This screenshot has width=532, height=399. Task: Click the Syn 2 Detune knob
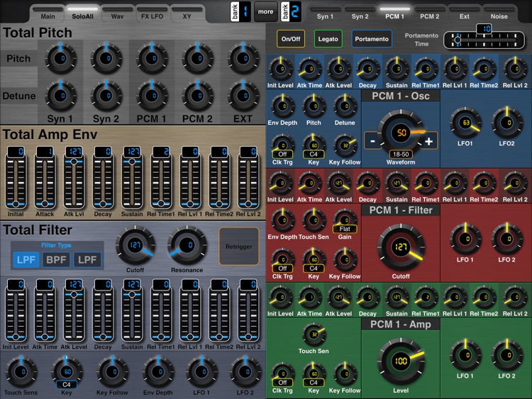[x=106, y=96]
